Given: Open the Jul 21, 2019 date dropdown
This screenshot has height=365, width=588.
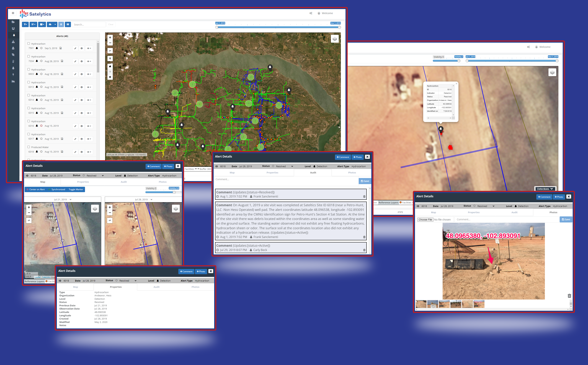Looking at the screenshot, I should coord(63,199).
